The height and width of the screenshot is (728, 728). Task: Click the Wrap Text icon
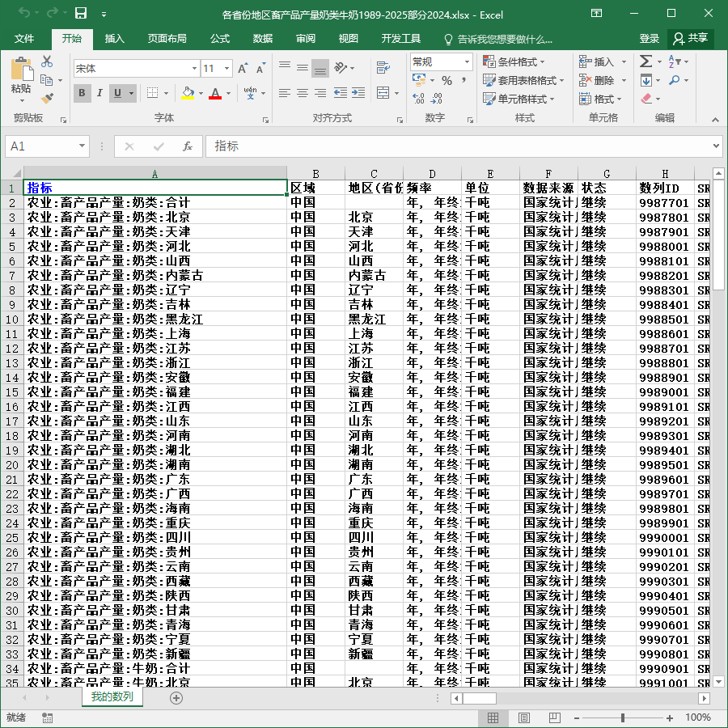click(x=383, y=68)
